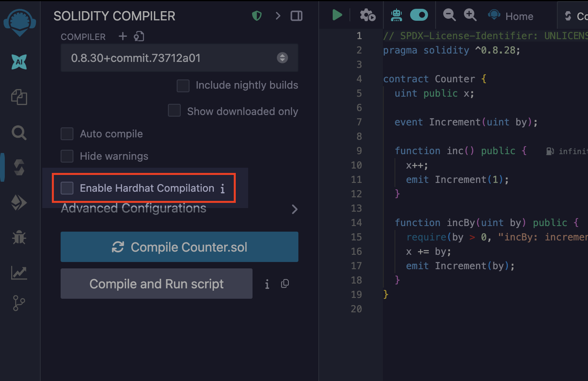Screen dimensions: 588x381
Task: Zoom out the editor font
Action: [450, 15]
